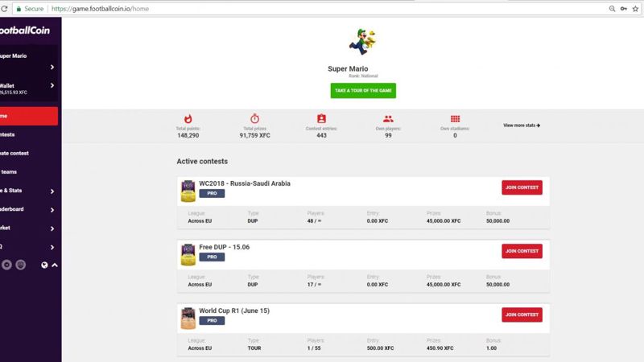The image size is (644, 362).
Task: Click the 99 own players value
Action: 388,135
